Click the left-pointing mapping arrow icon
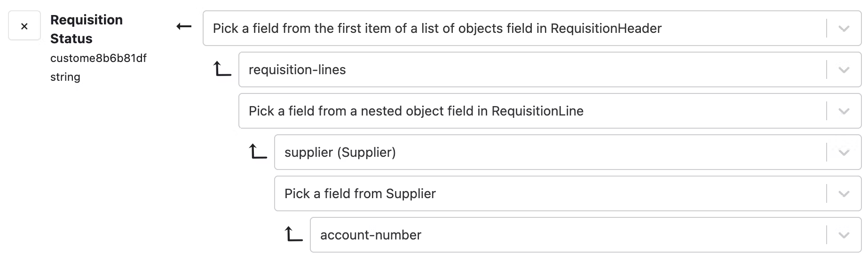Viewport: 868px width, 262px height. coord(184,26)
